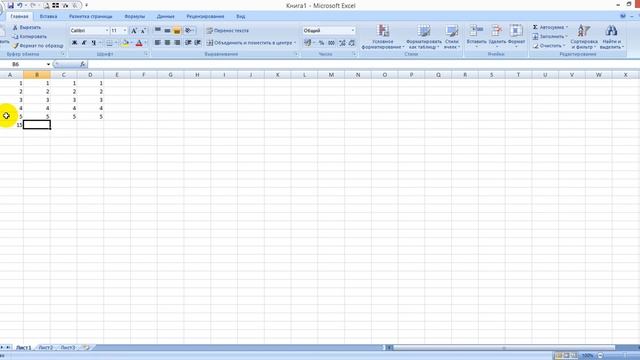Image resolution: width=640 pixels, height=360 pixels.
Task: Click the Clear (Очистить) button
Action: pyautogui.click(x=549, y=46)
